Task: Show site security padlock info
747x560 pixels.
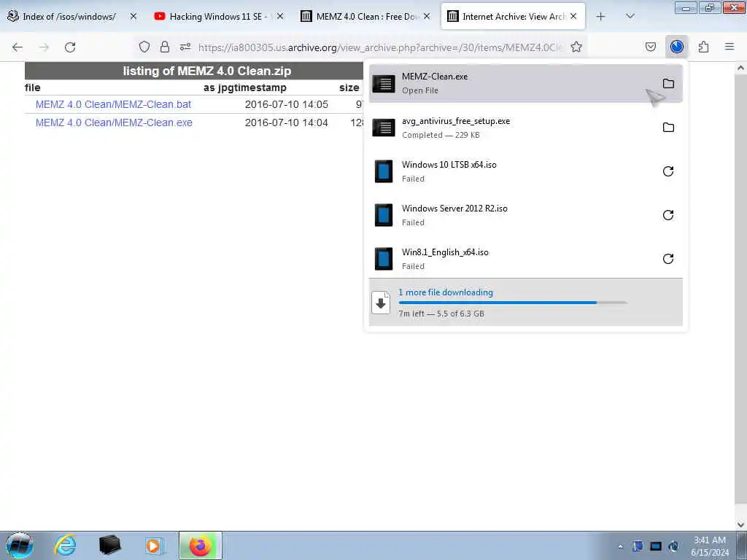Action: (x=164, y=47)
